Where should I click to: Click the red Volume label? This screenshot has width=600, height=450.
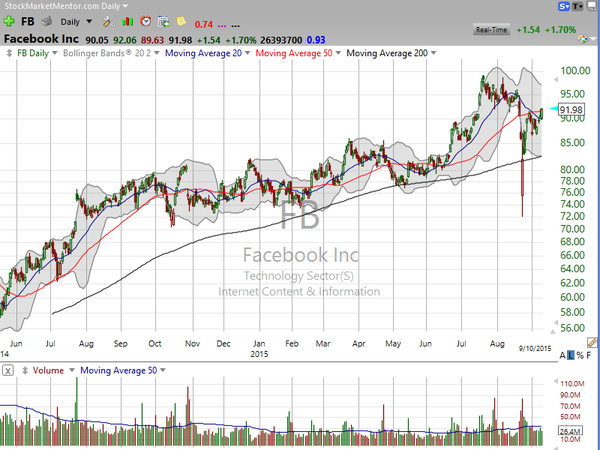(x=48, y=370)
